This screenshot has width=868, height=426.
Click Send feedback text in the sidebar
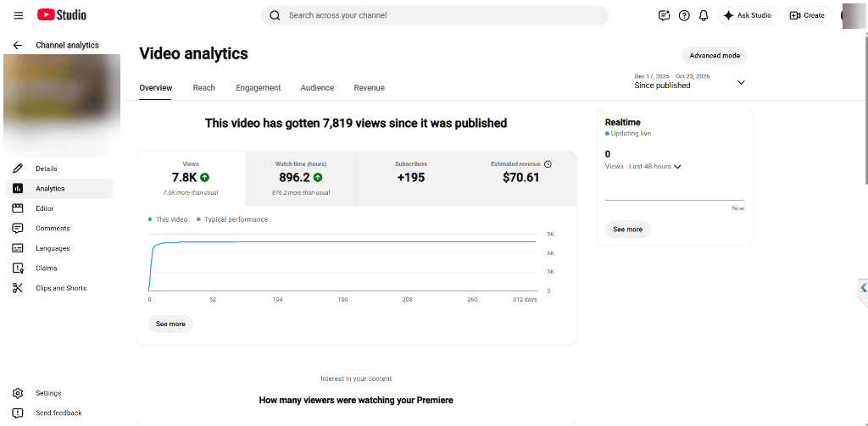[58, 413]
